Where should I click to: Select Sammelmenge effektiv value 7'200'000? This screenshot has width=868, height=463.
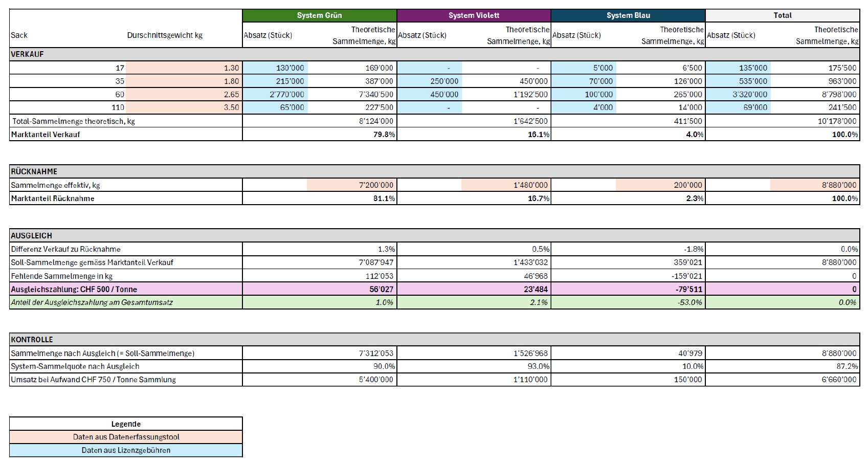coord(352,185)
